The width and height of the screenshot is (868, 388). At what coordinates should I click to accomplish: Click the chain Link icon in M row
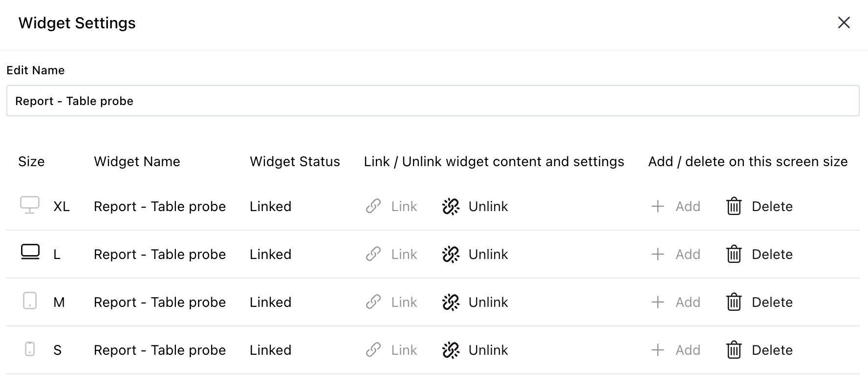tap(373, 302)
